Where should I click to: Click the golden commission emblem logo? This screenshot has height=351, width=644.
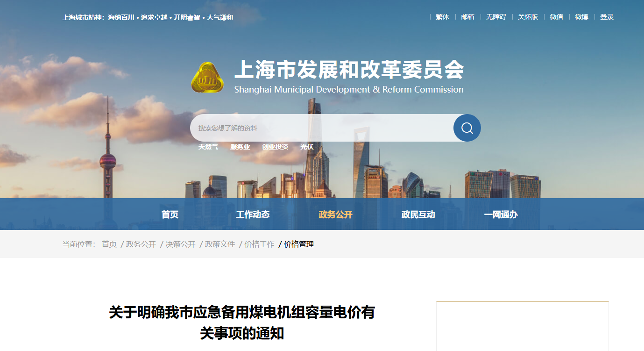tap(207, 78)
